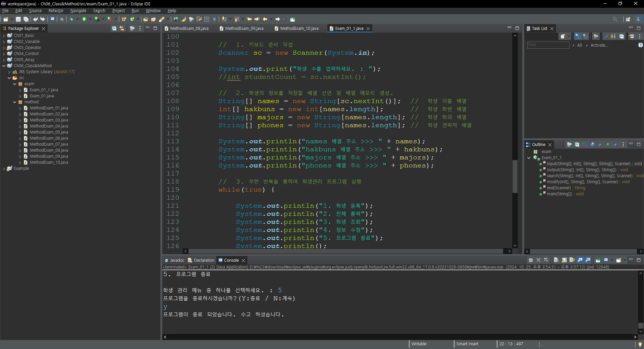Open the Navigate menu
The width and height of the screenshot is (644, 349).
tap(78, 11)
